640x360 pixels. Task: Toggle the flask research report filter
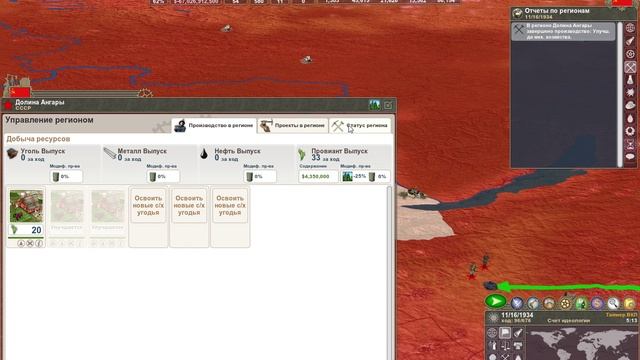[630, 80]
